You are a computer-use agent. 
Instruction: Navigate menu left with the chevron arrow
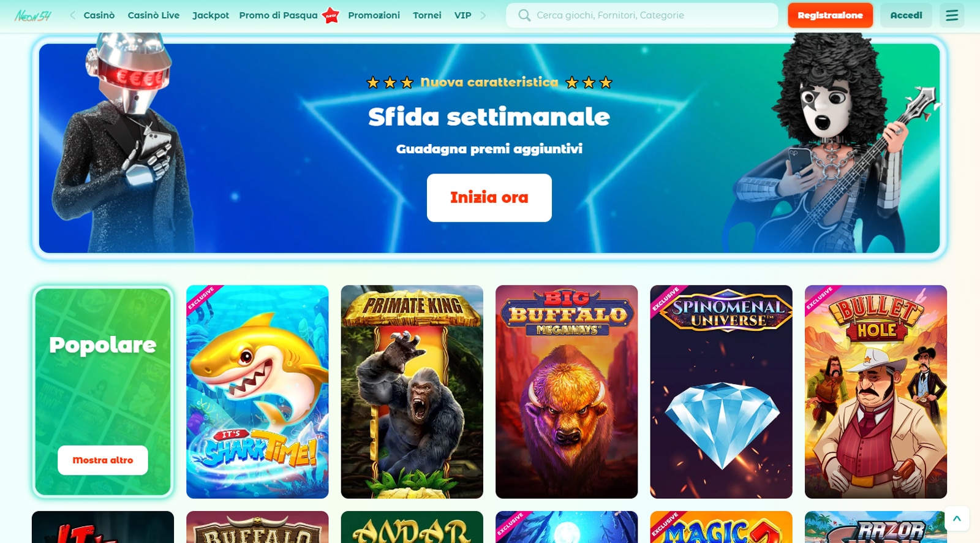[x=72, y=15]
